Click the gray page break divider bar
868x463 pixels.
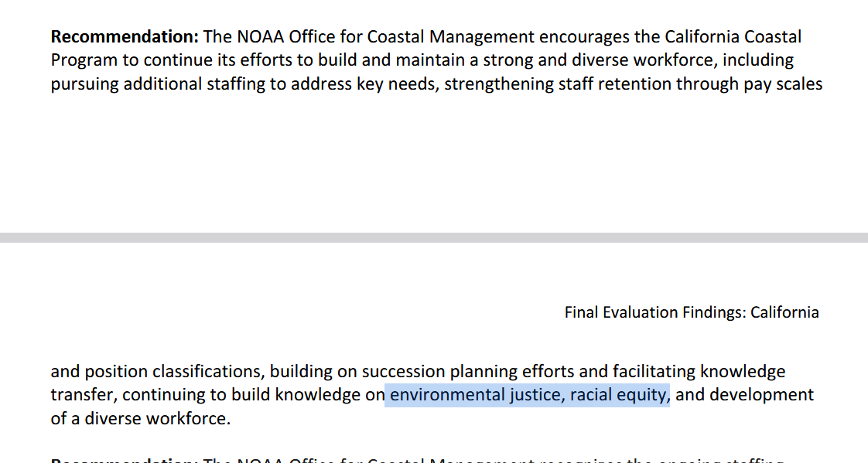[x=434, y=237]
